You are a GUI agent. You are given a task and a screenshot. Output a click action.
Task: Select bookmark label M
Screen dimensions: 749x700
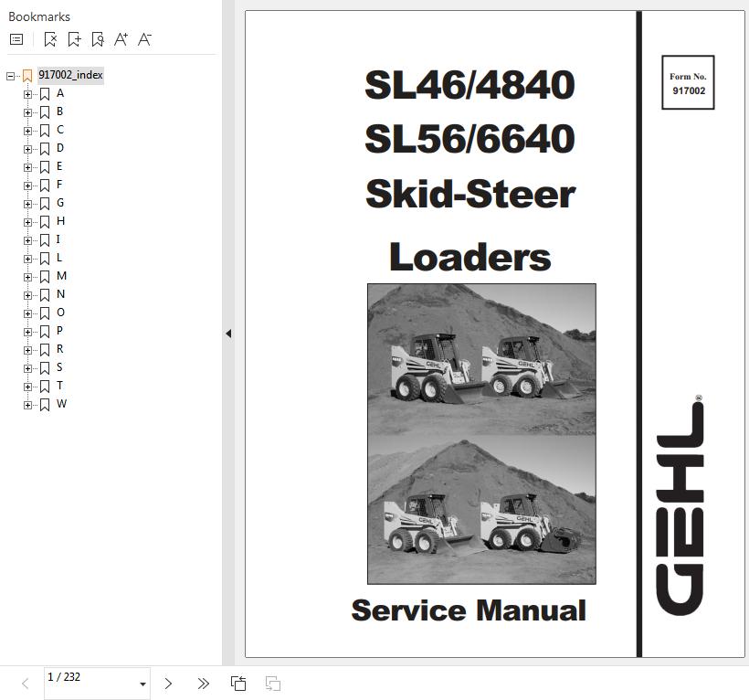coord(61,276)
